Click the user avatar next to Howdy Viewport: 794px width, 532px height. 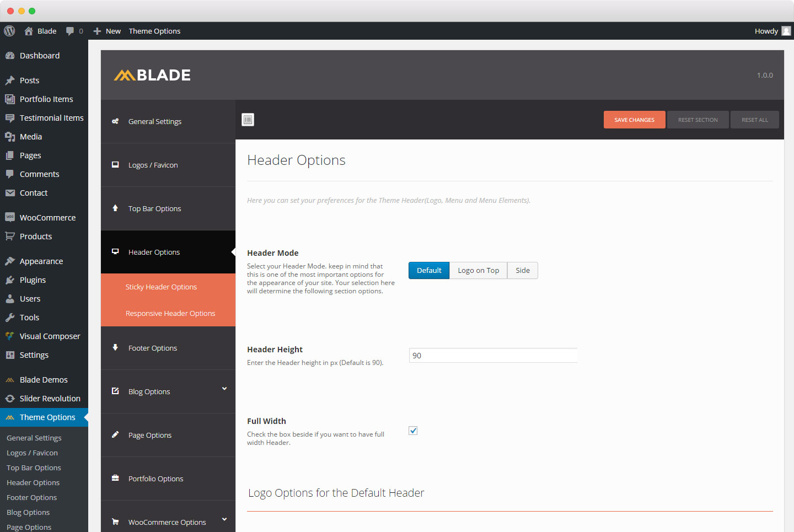point(786,31)
